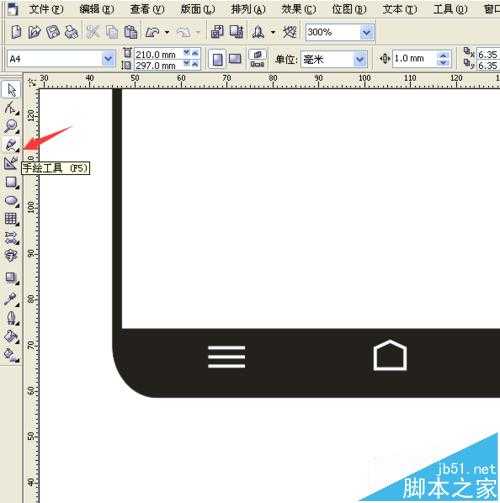Screen dimensions: 500x503
Task: Open the units dropdown showing 毫米
Action: (360, 60)
